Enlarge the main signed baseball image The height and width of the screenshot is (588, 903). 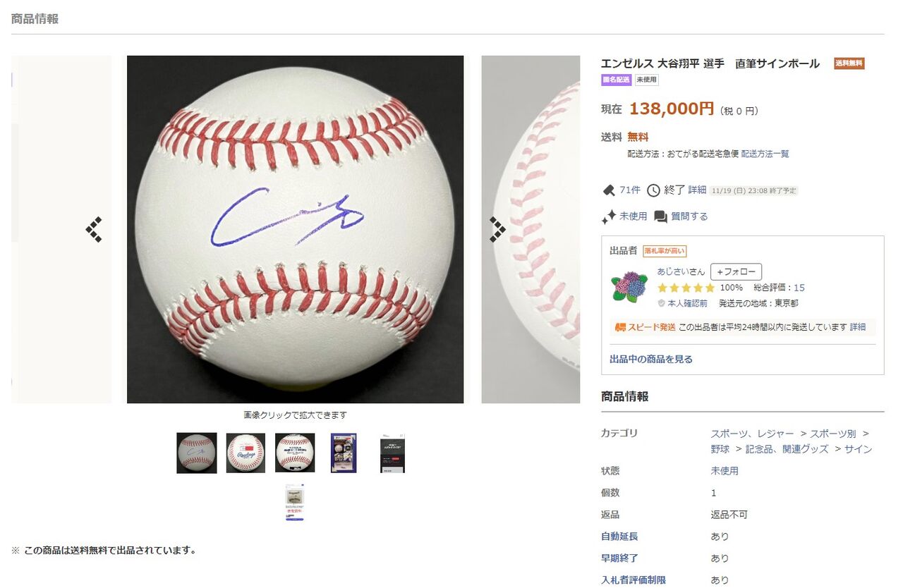(x=295, y=229)
